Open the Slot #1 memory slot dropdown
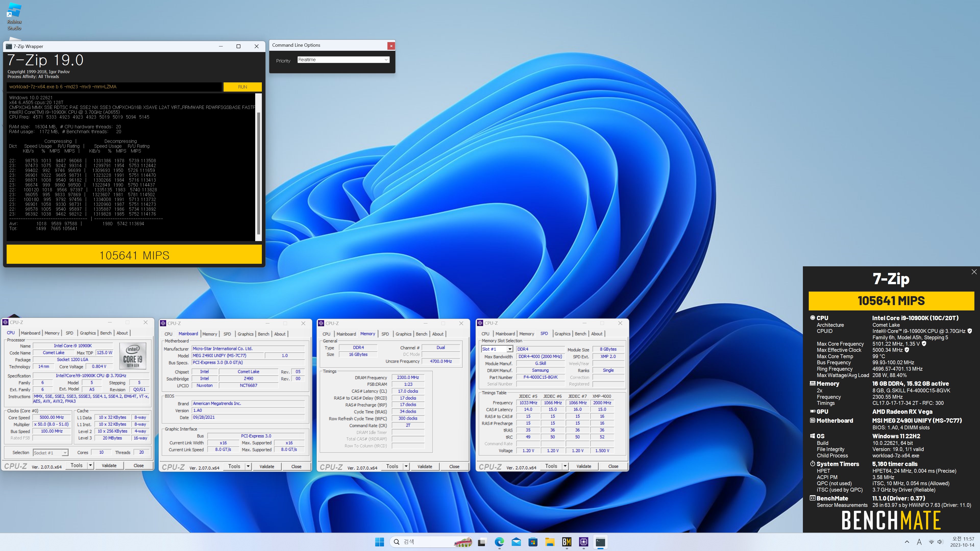The width and height of the screenshot is (980, 551). pos(497,349)
